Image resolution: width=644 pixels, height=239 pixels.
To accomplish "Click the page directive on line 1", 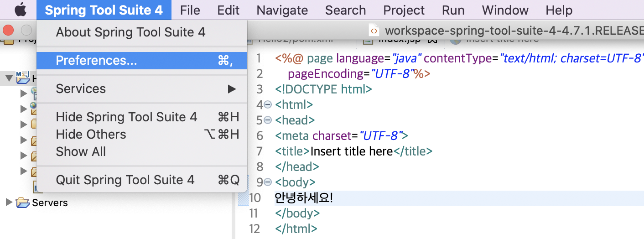I will (459, 58).
